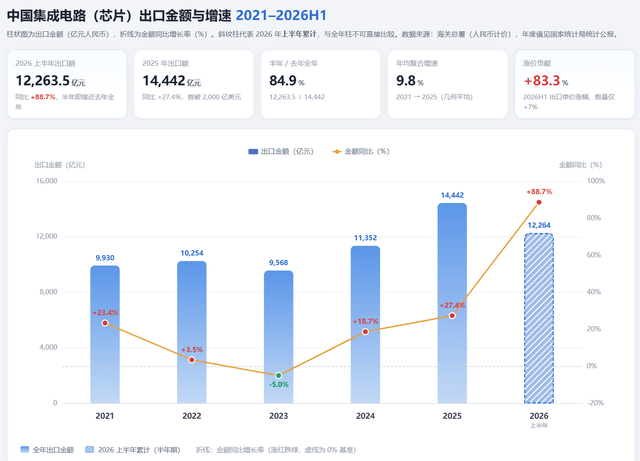Click the left axis title 出口金额 (亿元) above 16,000

[60, 165]
